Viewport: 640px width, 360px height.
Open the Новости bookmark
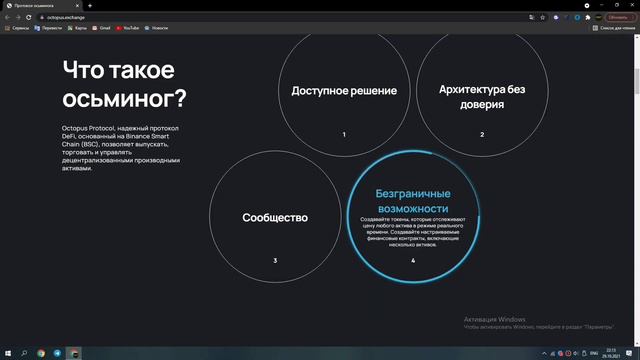tap(156, 28)
